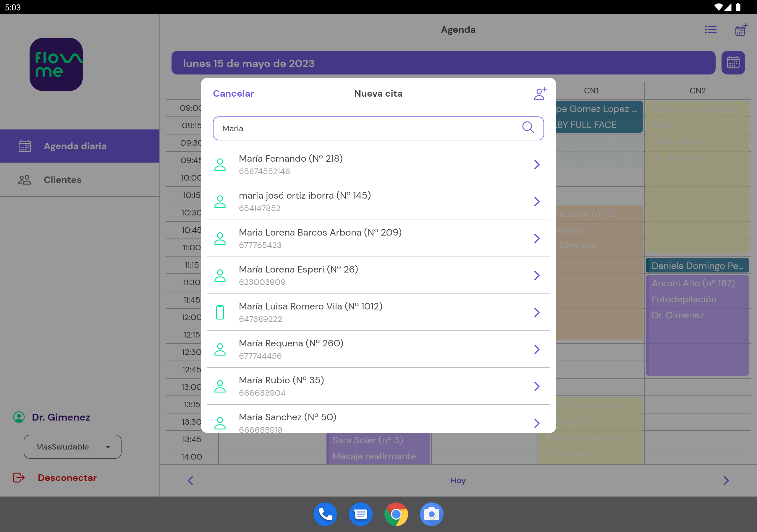Click the Dr. Gimenez profile avatar icon
This screenshot has height=532, width=757.
coord(19,417)
